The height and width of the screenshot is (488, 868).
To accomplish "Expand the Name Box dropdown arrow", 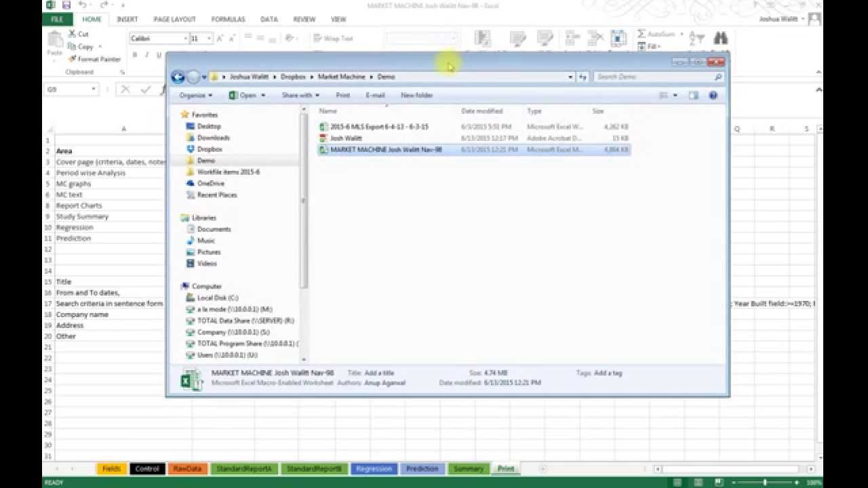I will [x=94, y=89].
